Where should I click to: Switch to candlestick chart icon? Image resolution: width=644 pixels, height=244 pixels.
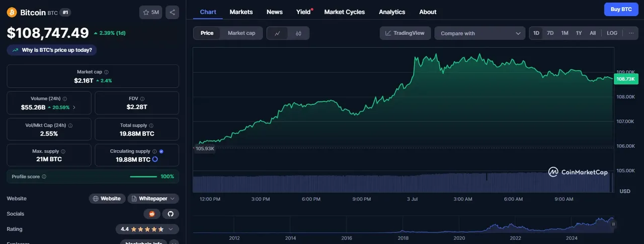(298, 33)
